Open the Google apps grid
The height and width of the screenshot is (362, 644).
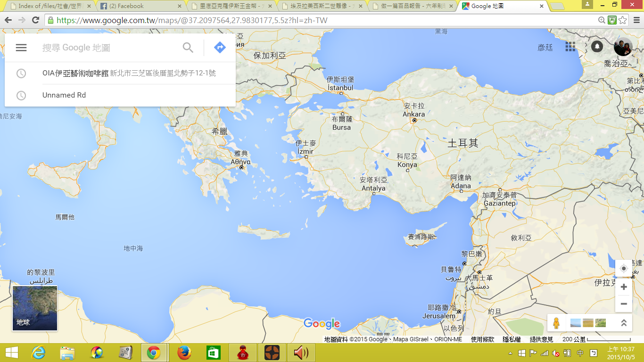pos(570,46)
